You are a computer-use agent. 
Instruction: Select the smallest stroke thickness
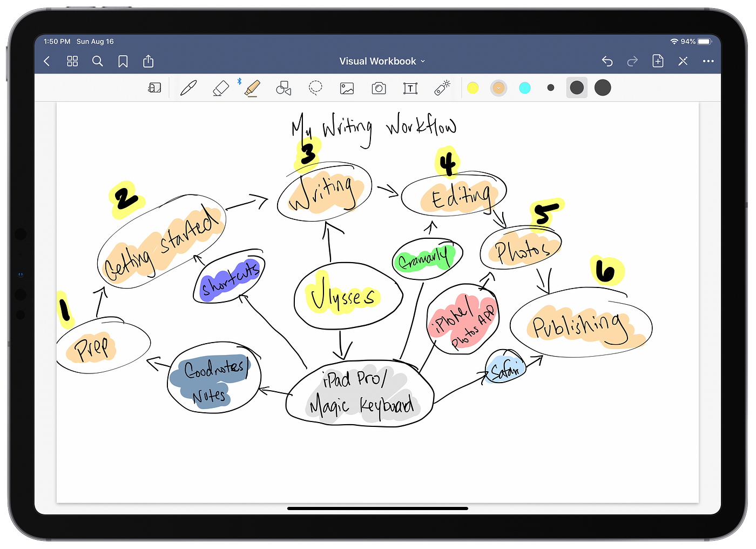[x=551, y=88]
